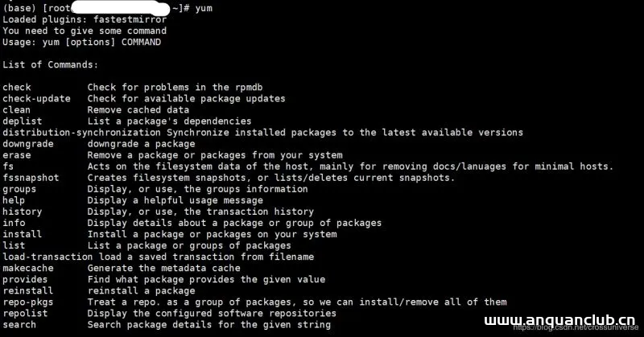The image size is (644, 337).
Task: Click 'distribution-synchronization' command name
Action: click(x=81, y=133)
